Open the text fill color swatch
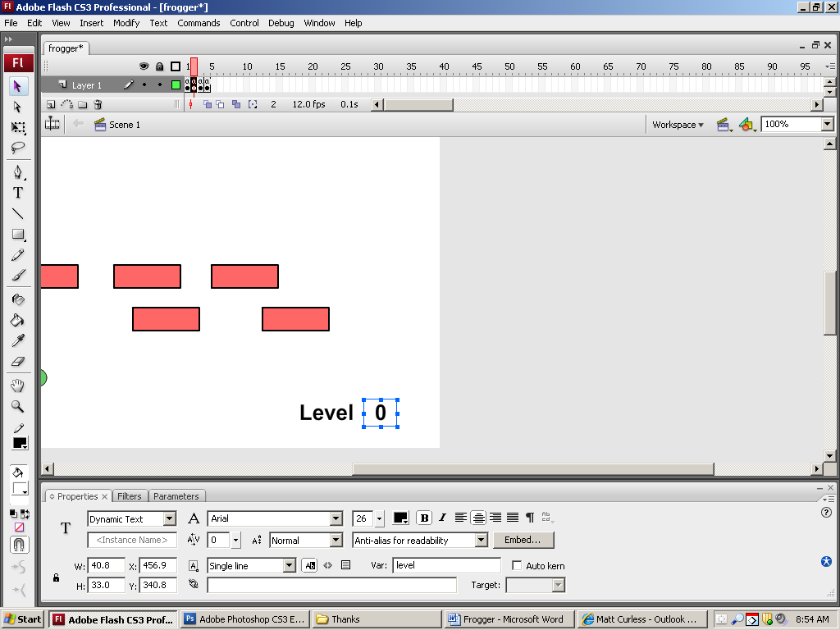 401,518
